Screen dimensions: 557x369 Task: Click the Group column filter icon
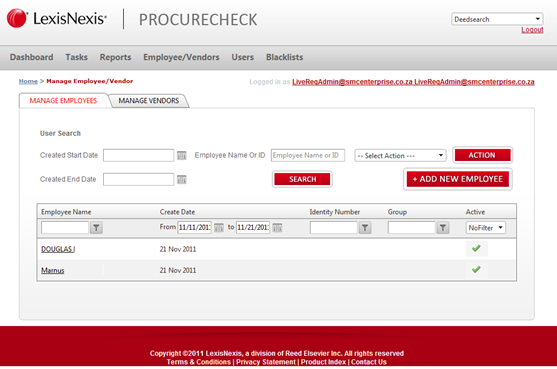point(443,228)
